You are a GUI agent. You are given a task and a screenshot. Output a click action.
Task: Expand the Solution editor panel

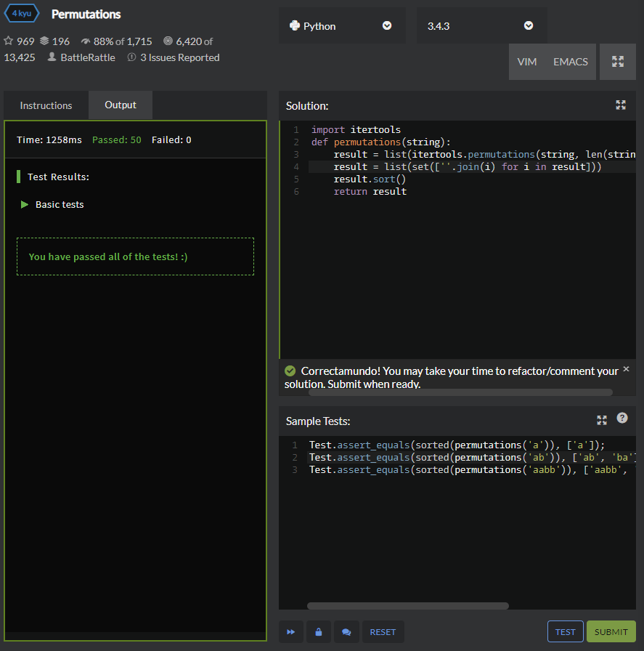(621, 105)
